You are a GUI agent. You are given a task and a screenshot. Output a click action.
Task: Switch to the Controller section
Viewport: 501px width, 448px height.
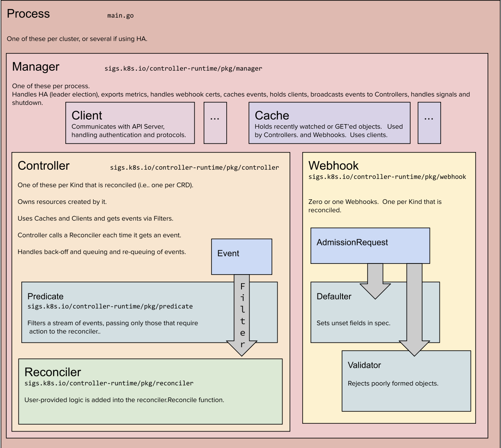(x=44, y=166)
